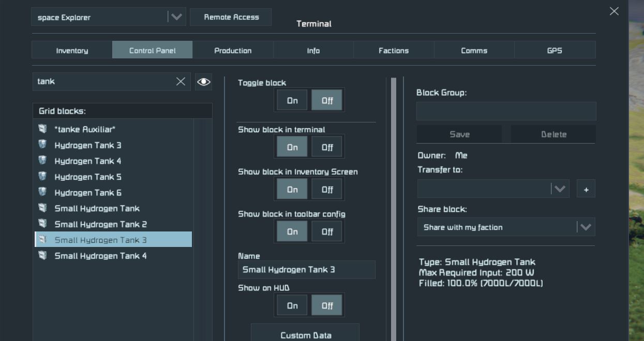This screenshot has height=341, width=644.
Task: Click the icon next to Small Hydrogen Tank 4
Action: tap(42, 255)
